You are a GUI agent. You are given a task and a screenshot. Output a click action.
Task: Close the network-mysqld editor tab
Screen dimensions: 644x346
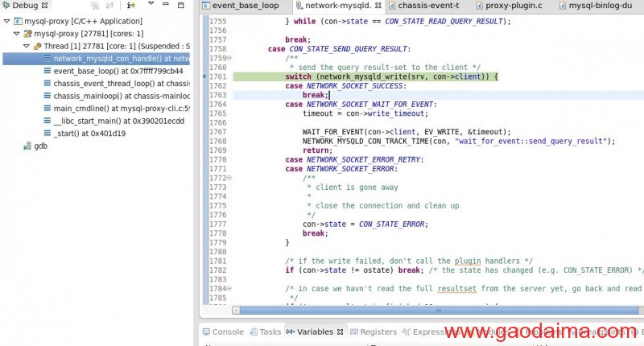coord(378,6)
